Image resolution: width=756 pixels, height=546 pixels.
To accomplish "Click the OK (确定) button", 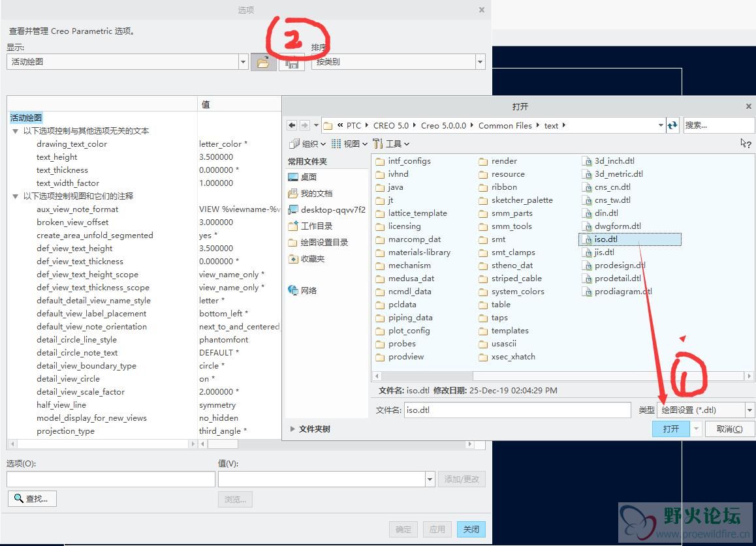I will pos(403,529).
